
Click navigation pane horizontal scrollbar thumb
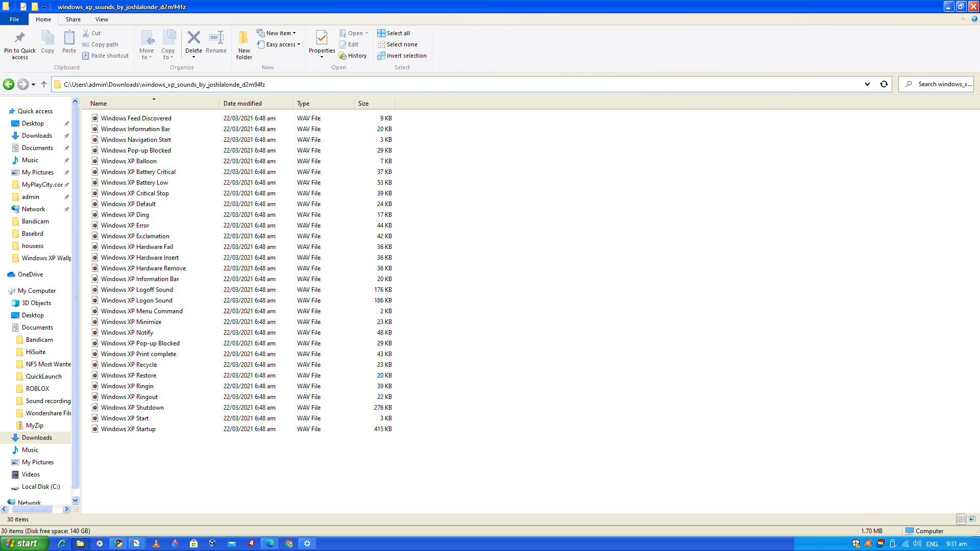32,509
